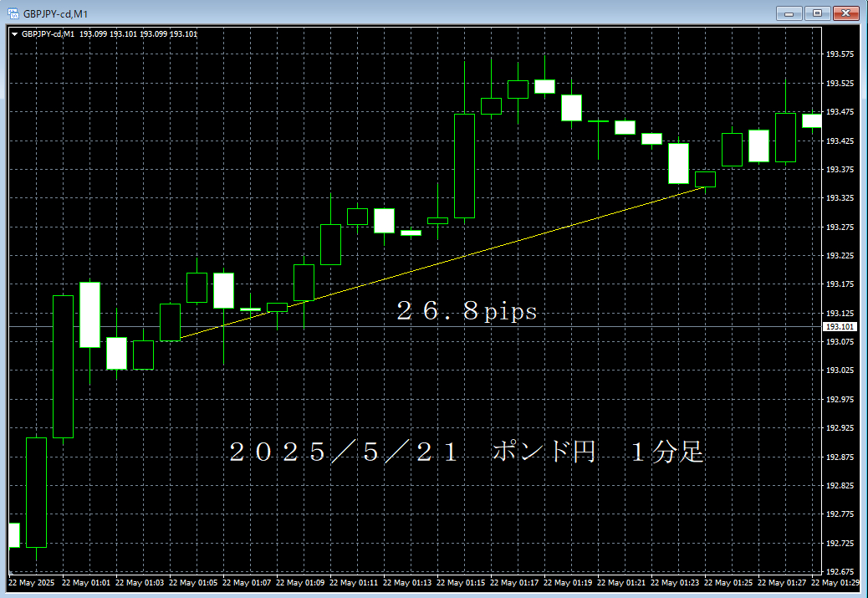The image size is (868, 598).
Task: Maximize the GBPJPY-cd,M1 chart window
Action: (817, 13)
